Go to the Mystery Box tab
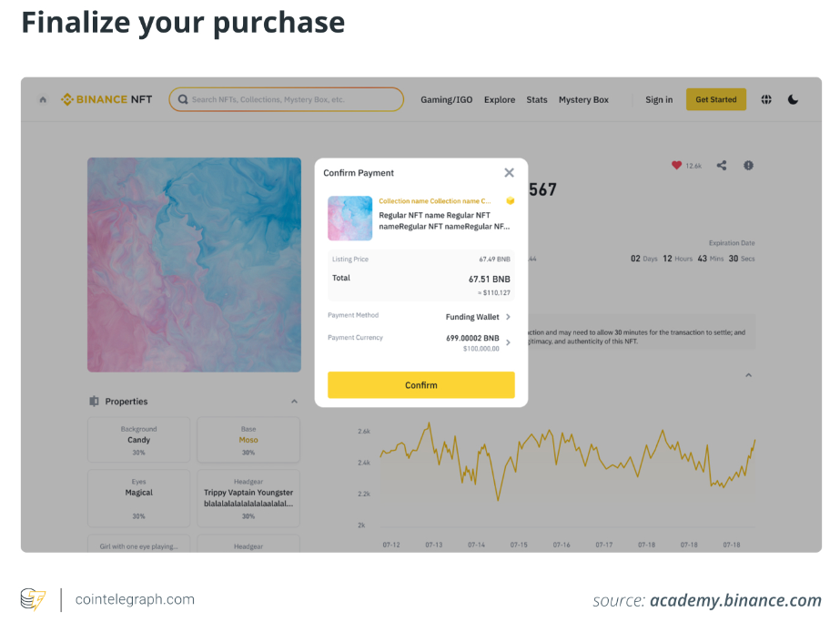The width and height of the screenshot is (840, 632). [x=583, y=100]
